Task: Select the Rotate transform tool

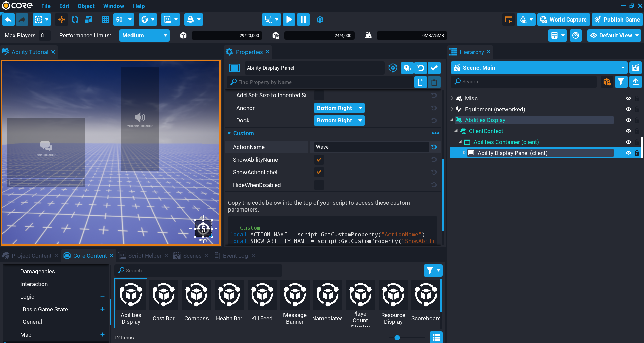Action: click(x=75, y=20)
